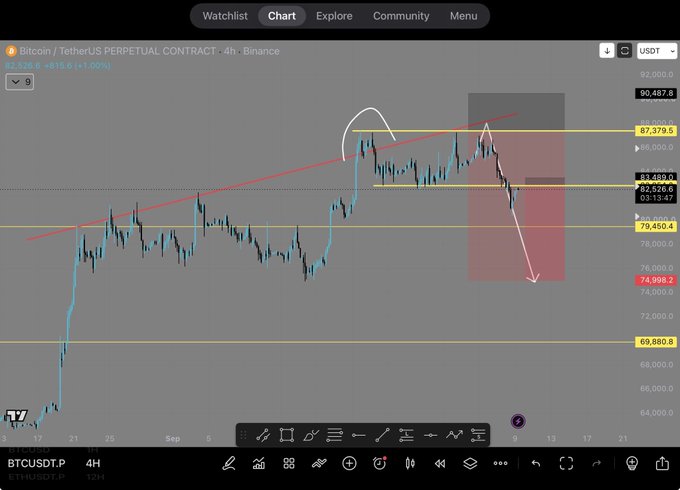Open the object tree layers icon

(470, 464)
